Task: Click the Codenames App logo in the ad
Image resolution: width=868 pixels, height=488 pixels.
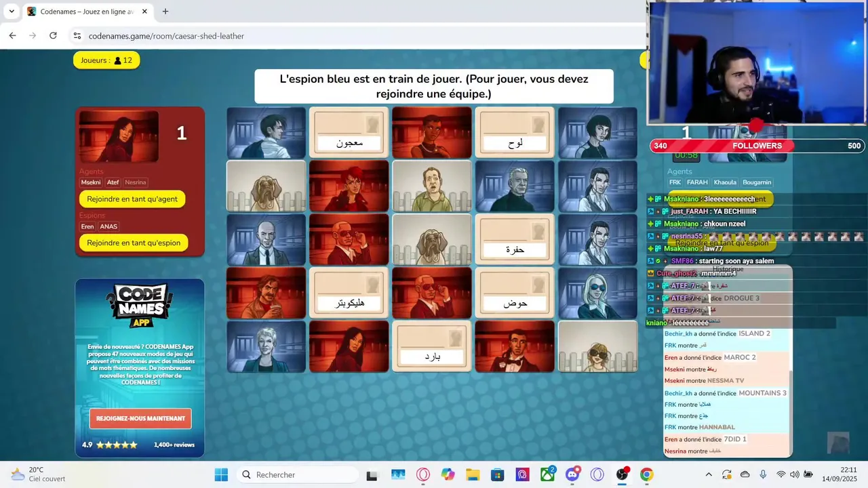Action: (140, 305)
